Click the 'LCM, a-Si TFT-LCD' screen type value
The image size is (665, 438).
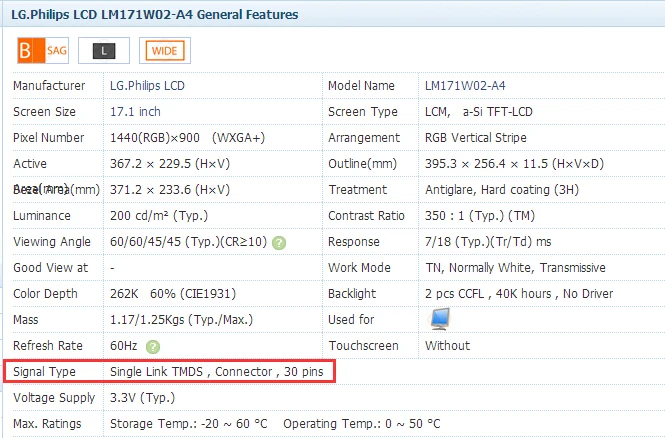coord(479,112)
